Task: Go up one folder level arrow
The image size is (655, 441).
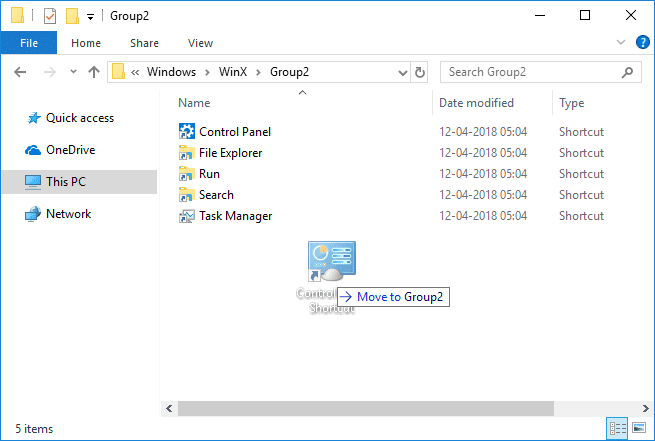Action: (x=93, y=72)
